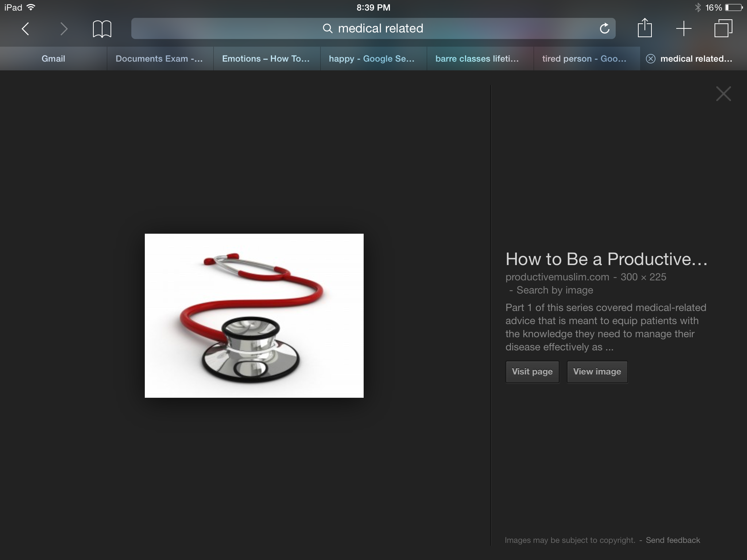
Task: Close the medical related tab
Action: (650, 59)
